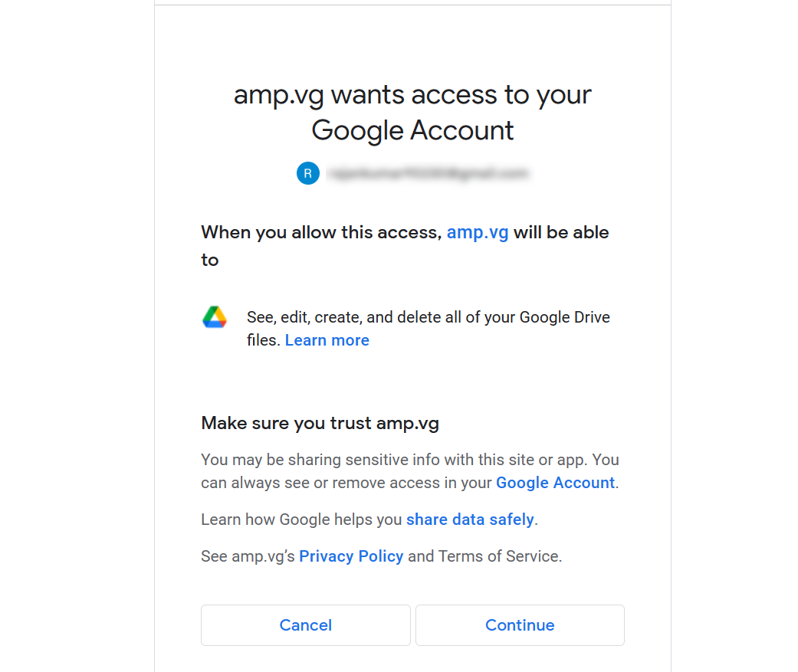Screen dimensions: 798x672
Task: Click 'Google Account' in the large title
Action: (412, 130)
